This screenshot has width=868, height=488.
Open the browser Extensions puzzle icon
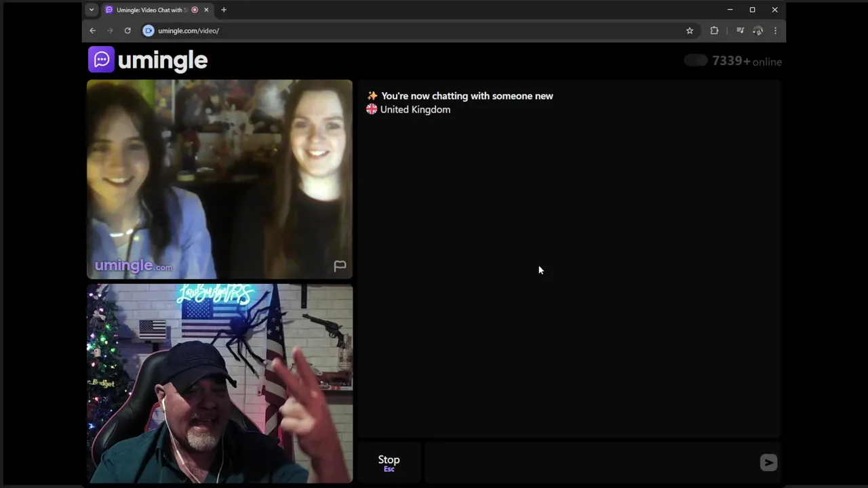coord(714,30)
